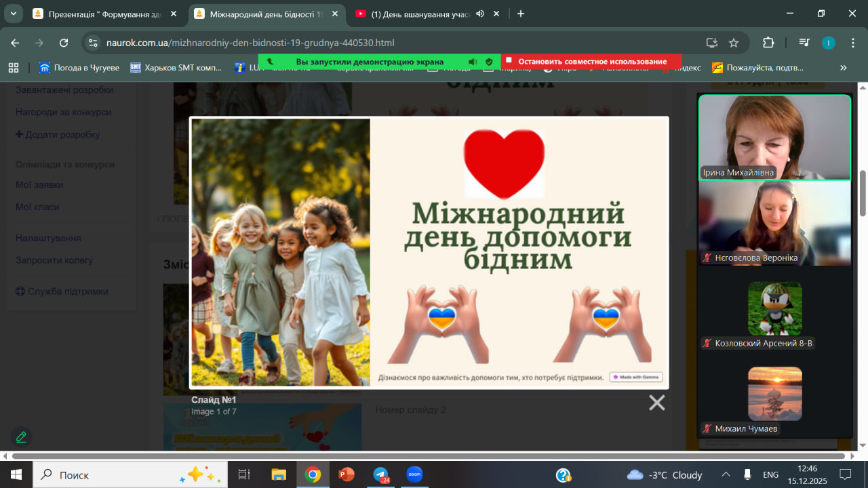Open Zoom from the taskbar
Viewport: 868px width, 488px height.
pyautogui.click(x=414, y=474)
